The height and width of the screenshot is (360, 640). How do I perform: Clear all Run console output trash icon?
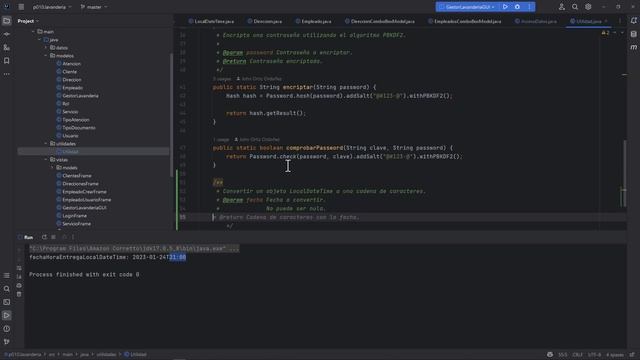[19, 294]
